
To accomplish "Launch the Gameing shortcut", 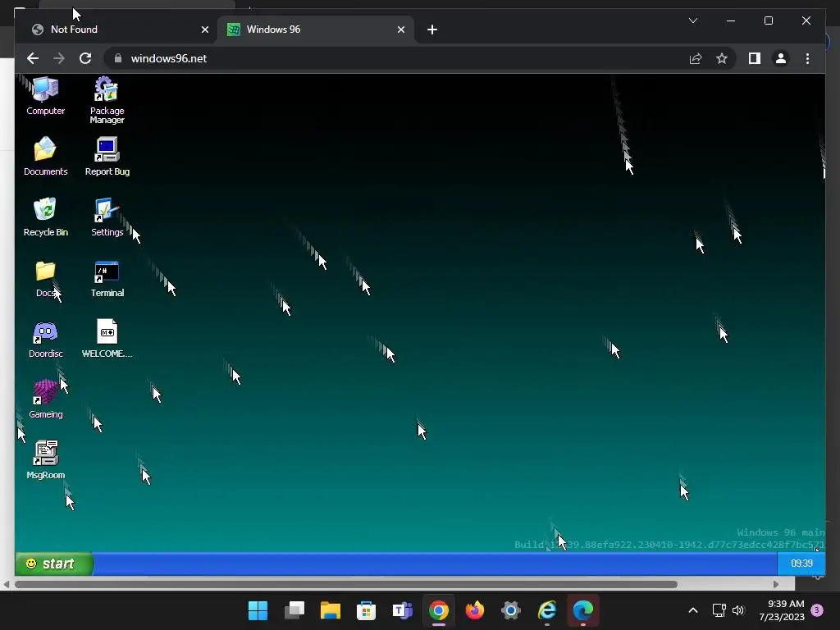I will coord(46,399).
